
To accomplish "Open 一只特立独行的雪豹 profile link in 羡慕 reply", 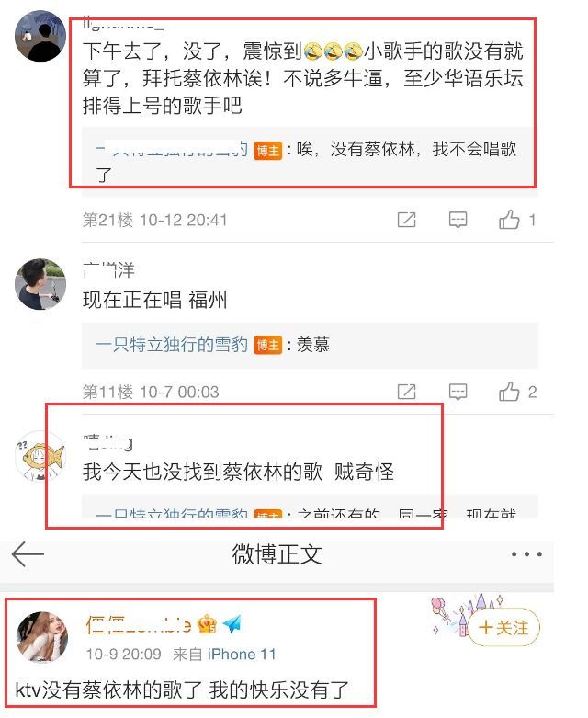I will coord(172,345).
